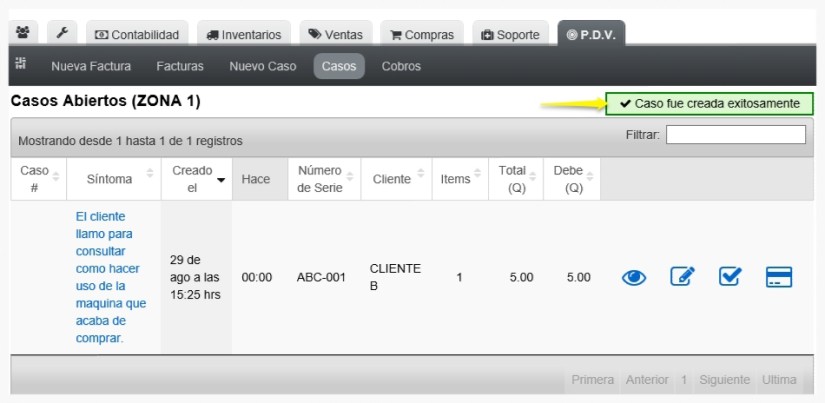Focus the Filtrar input field
The height and width of the screenshot is (403, 825).
tap(736, 135)
